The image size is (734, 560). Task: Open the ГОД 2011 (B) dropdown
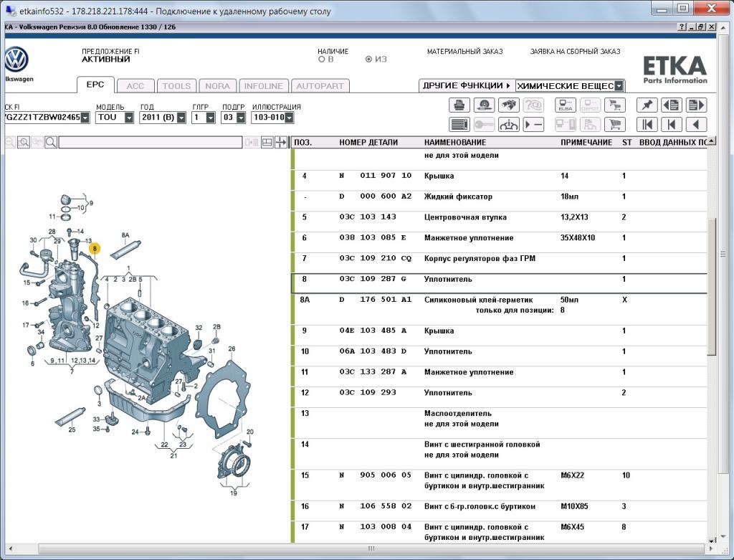click(181, 118)
